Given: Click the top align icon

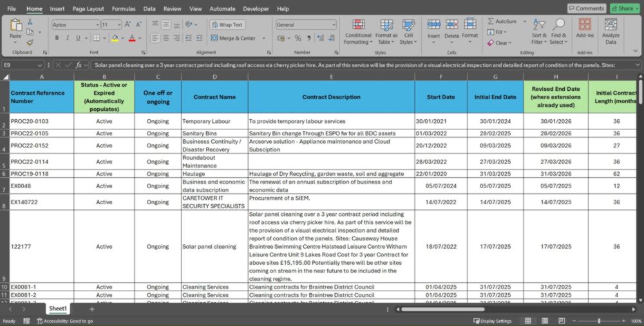Looking at the screenshot, I should [155, 24].
